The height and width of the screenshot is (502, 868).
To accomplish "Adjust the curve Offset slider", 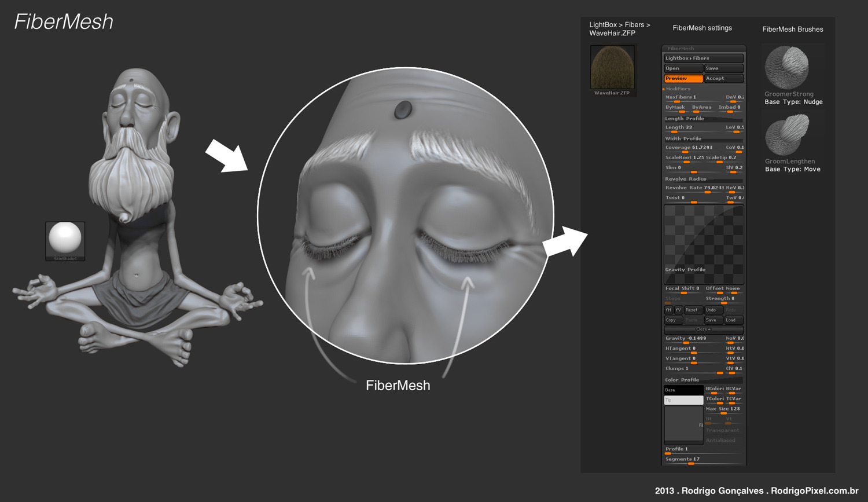I will pos(715,289).
